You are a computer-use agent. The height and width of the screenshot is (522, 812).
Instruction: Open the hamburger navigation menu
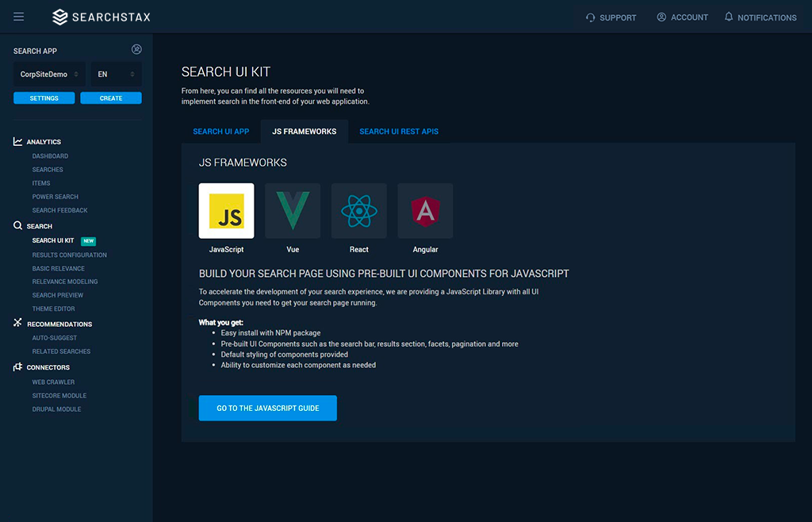pos(18,17)
